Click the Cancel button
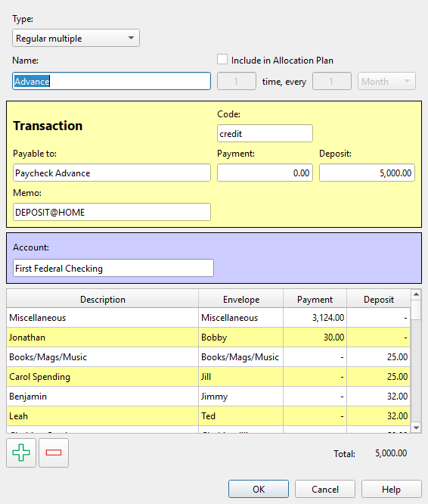This screenshot has width=428, height=504. tap(325, 489)
